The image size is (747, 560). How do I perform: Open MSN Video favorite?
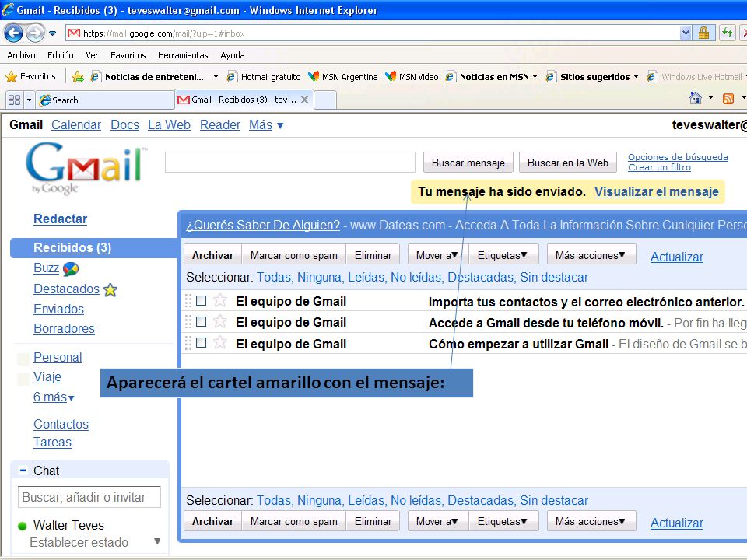pyautogui.click(x=412, y=77)
